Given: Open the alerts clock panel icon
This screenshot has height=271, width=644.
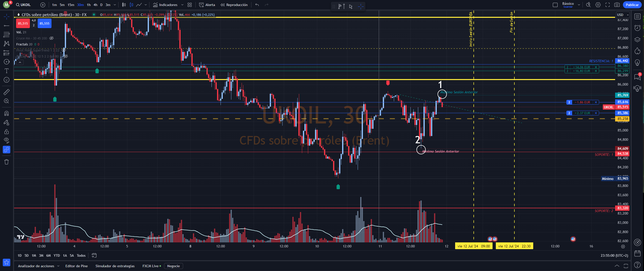Looking at the screenshot, I should tap(637, 28).
